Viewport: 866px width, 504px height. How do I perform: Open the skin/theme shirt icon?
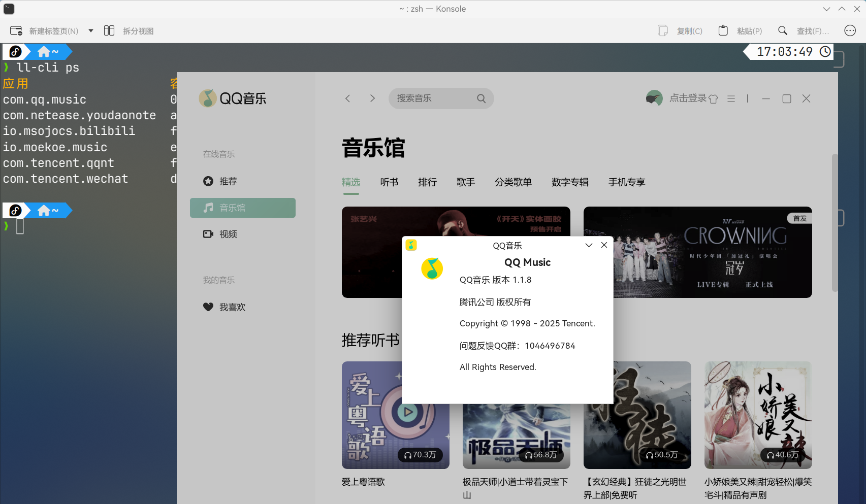[713, 99]
